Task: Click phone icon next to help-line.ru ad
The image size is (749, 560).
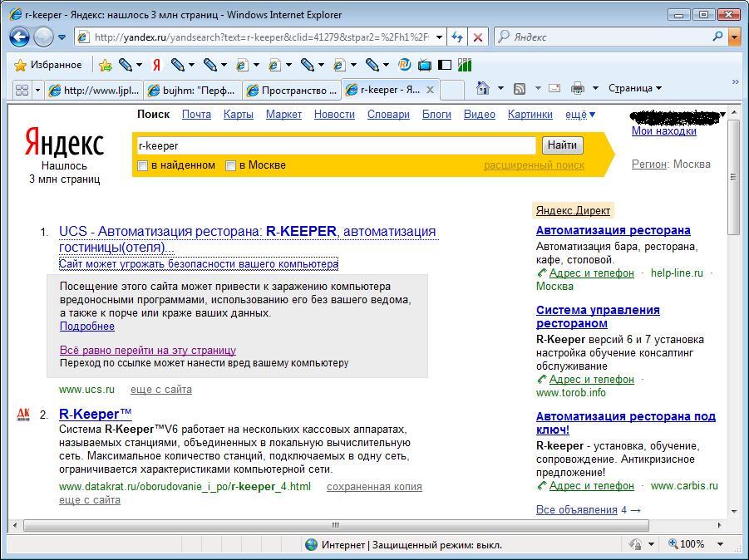Action: (x=541, y=273)
